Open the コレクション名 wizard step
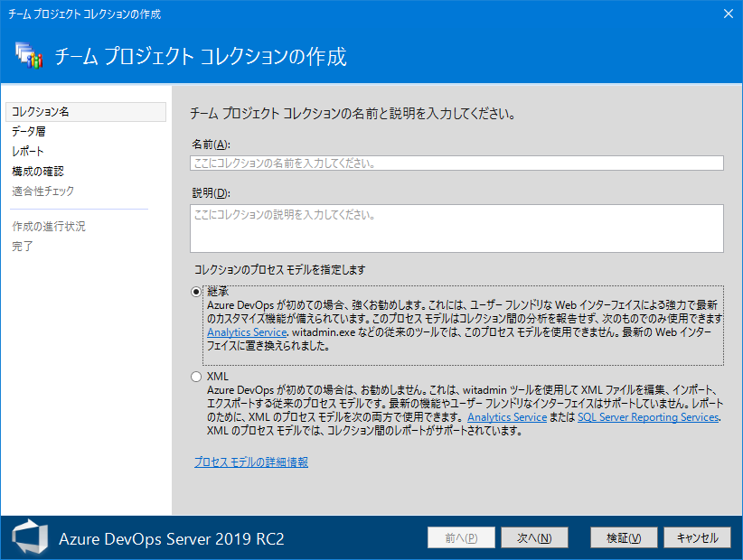The width and height of the screenshot is (743, 560). 86,112
